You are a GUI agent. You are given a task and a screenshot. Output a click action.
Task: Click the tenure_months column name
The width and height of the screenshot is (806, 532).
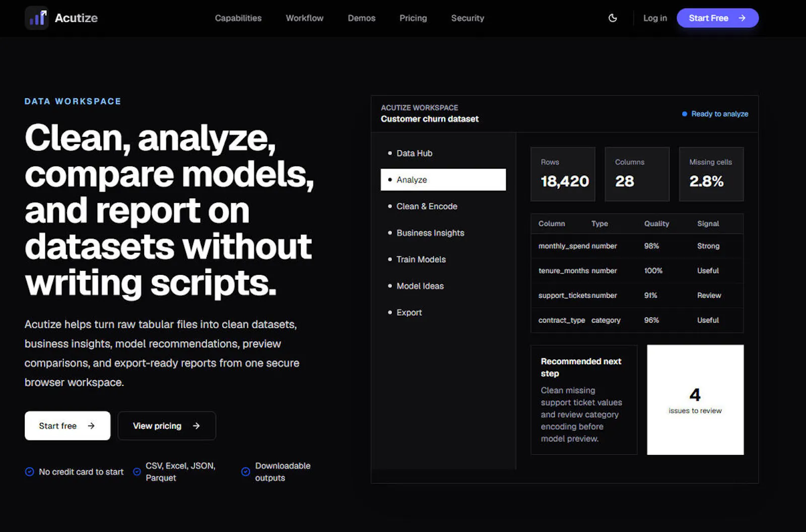(x=563, y=271)
